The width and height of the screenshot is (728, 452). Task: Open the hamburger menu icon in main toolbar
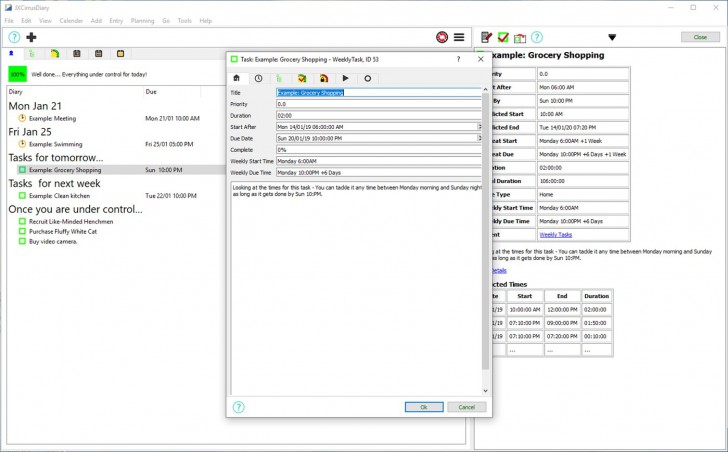[x=459, y=37]
